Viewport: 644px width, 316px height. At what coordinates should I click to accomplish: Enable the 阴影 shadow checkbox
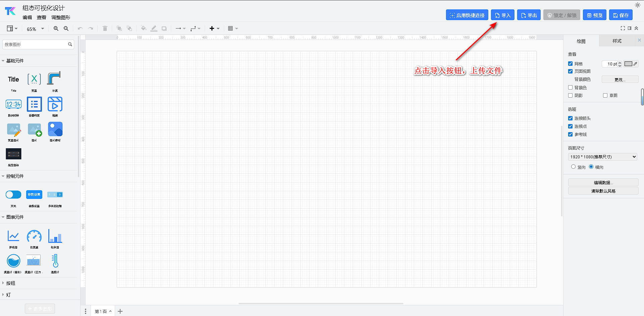pos(570,96)
